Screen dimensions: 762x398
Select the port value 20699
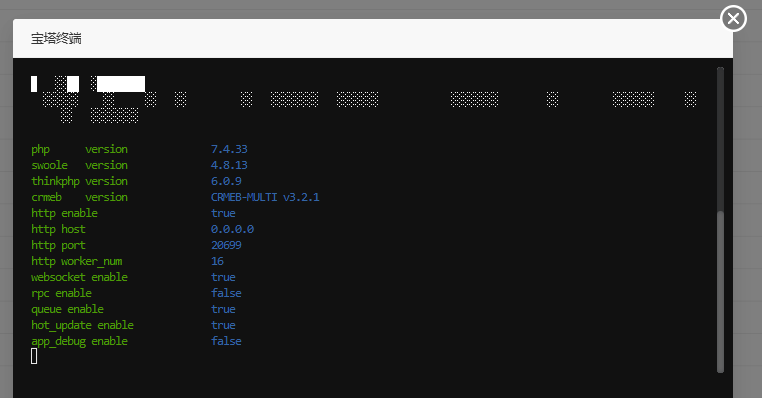[x=226, y=245]
